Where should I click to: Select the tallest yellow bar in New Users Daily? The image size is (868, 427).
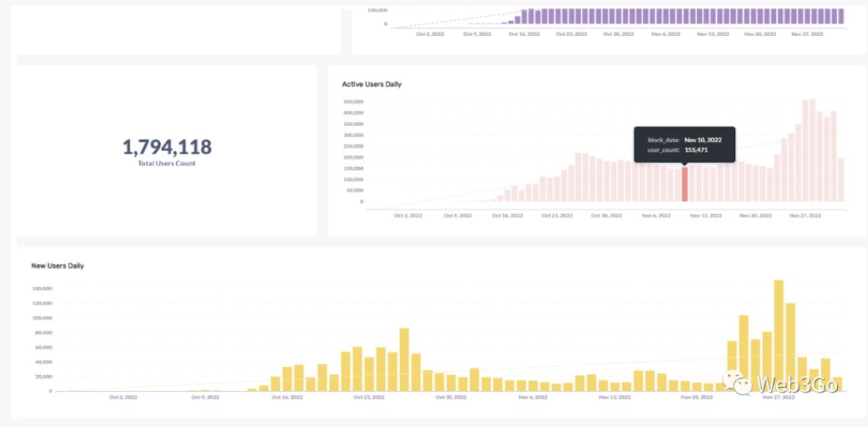pyautogui.click(x=778, y=335)
